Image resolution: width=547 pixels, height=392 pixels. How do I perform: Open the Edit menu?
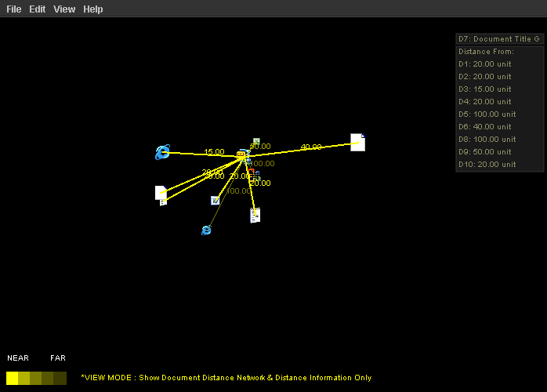click(38, 9)
